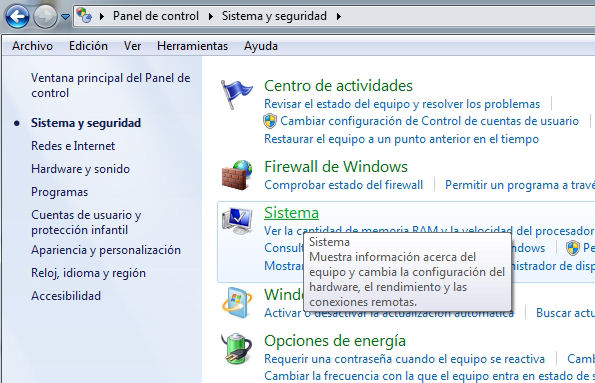Go to Ventana principal del Panel de control
The image size is (595, 383).
[110, 85]
